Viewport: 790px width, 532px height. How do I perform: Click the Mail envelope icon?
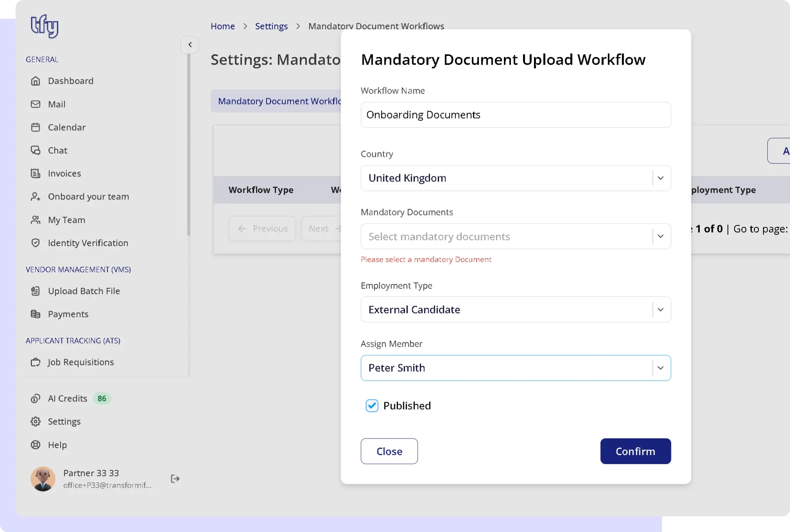[x=36, y=104]
